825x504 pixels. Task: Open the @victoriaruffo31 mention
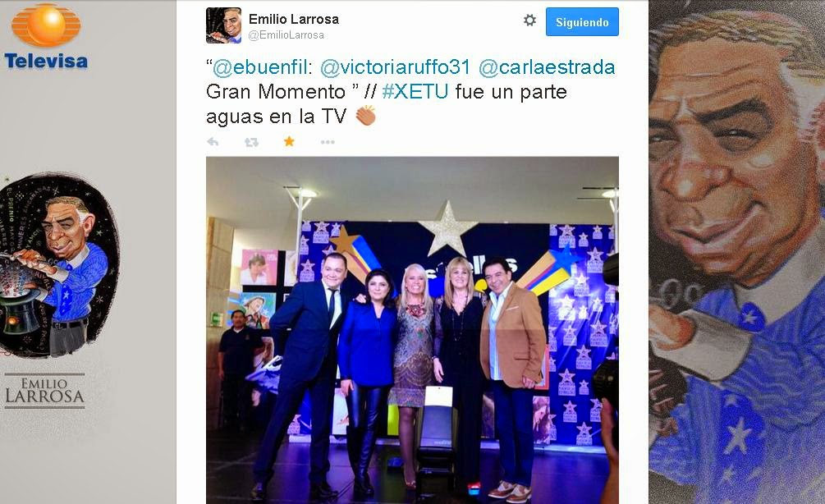[395, 66]
